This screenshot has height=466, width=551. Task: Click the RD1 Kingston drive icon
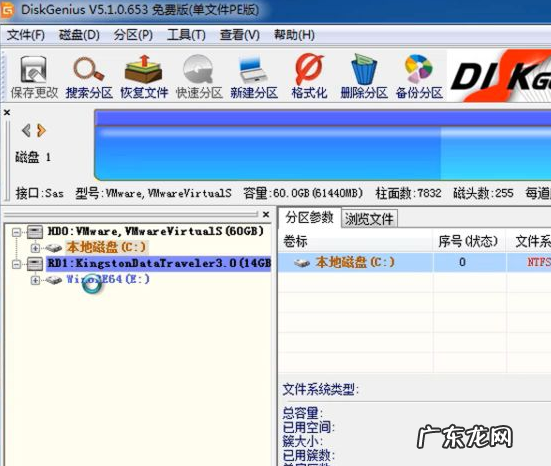coord(35,264)
